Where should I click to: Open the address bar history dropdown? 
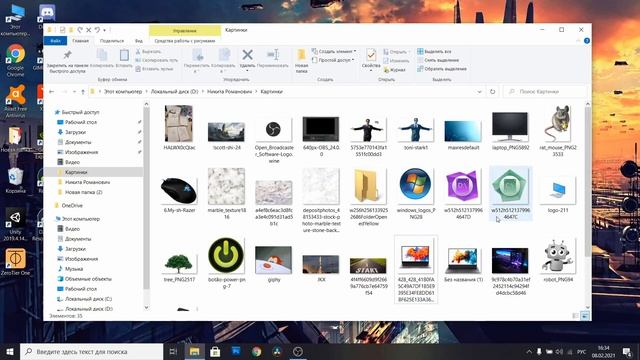[x=479, y=92]
